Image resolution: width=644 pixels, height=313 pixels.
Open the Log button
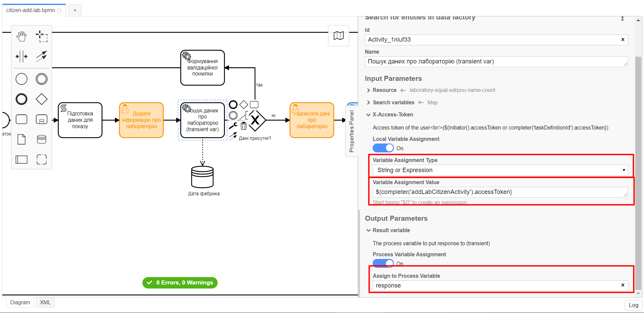pyautogui.click(x=633, y=305)
